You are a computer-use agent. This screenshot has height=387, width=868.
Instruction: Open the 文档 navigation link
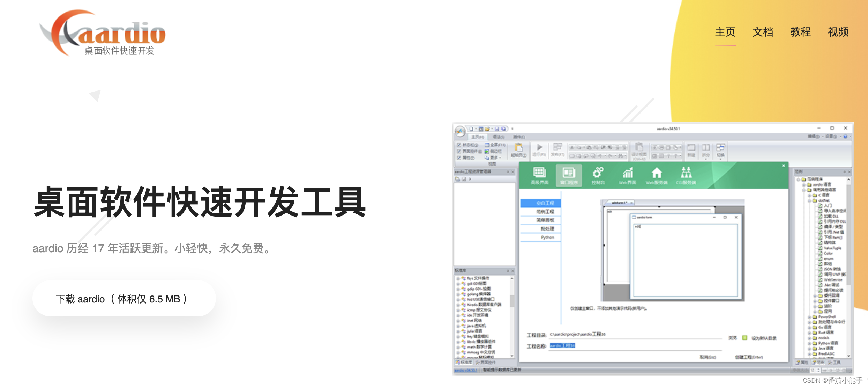tap(763, 32)
